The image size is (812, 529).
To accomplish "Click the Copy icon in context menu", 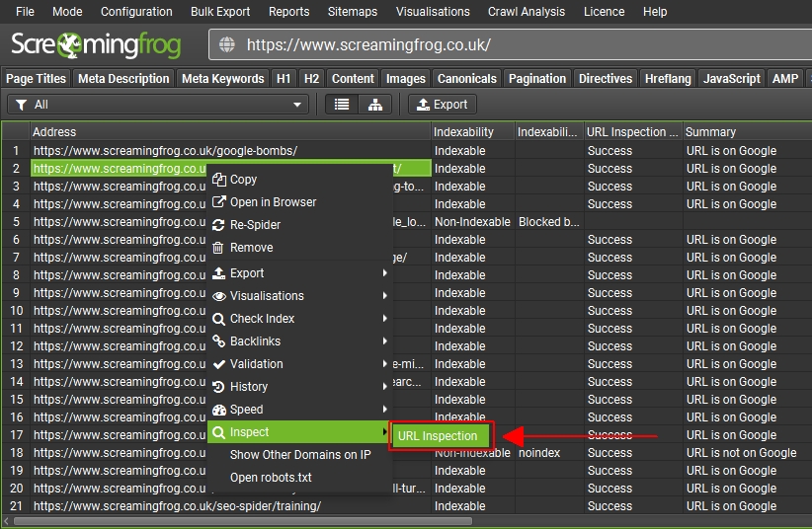I will [x=219, y=180].
